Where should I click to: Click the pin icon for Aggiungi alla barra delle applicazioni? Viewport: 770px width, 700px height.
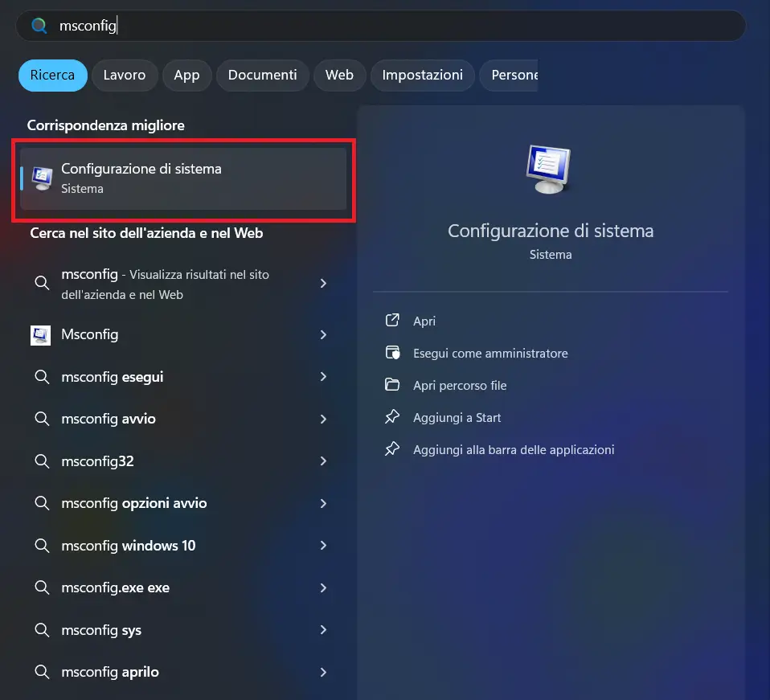click(x=392, y=449)
